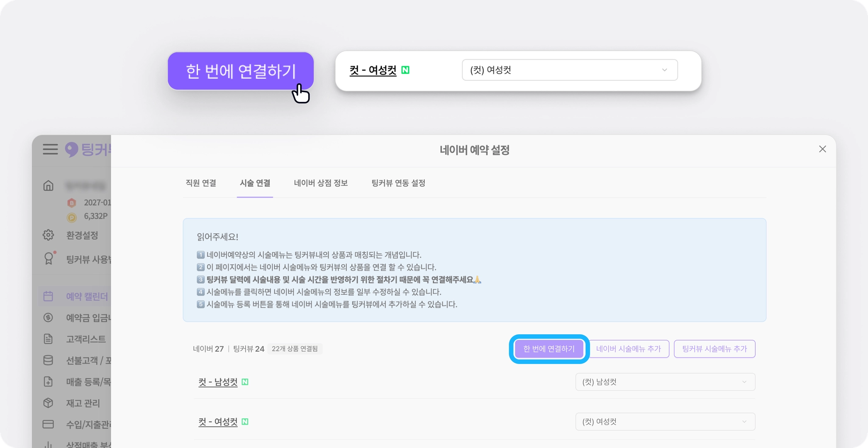The height and width of the screenshot is (448, 868).
Task: Click the 22개 상품 연결됨 status label
Action: click(x=295, y=349)
